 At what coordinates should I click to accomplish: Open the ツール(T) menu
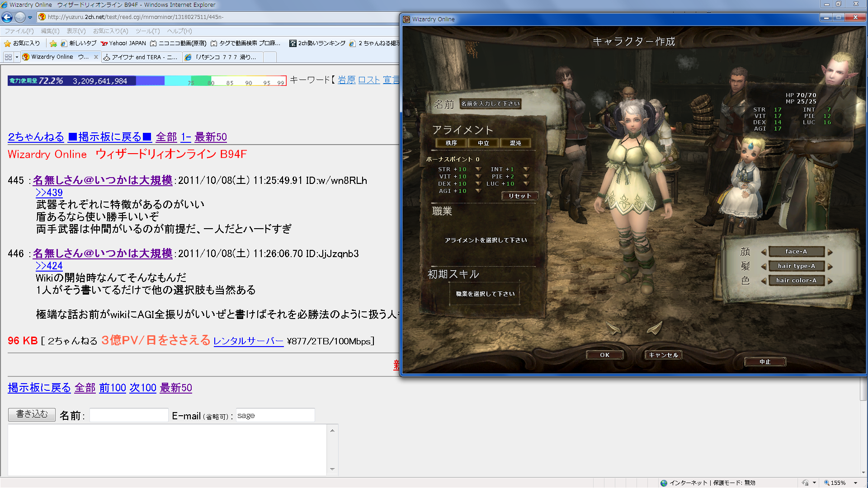pyautogui.click(x=148, y=31)
